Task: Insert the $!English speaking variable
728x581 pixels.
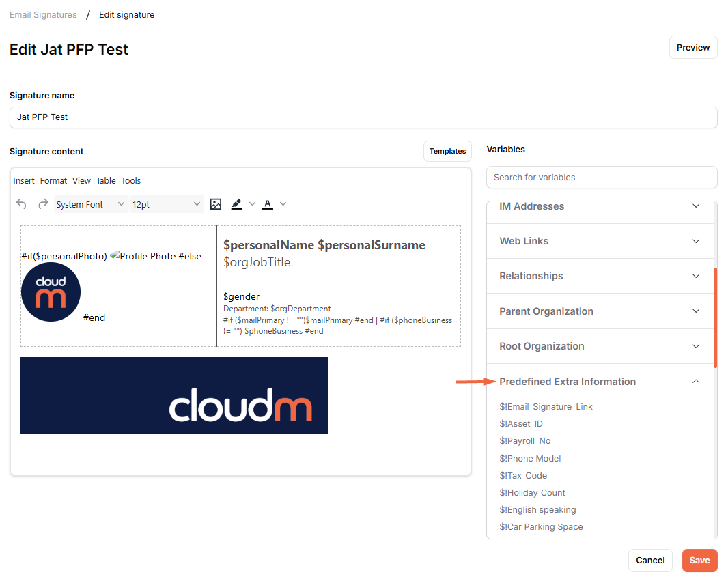Action: [537, 510]
